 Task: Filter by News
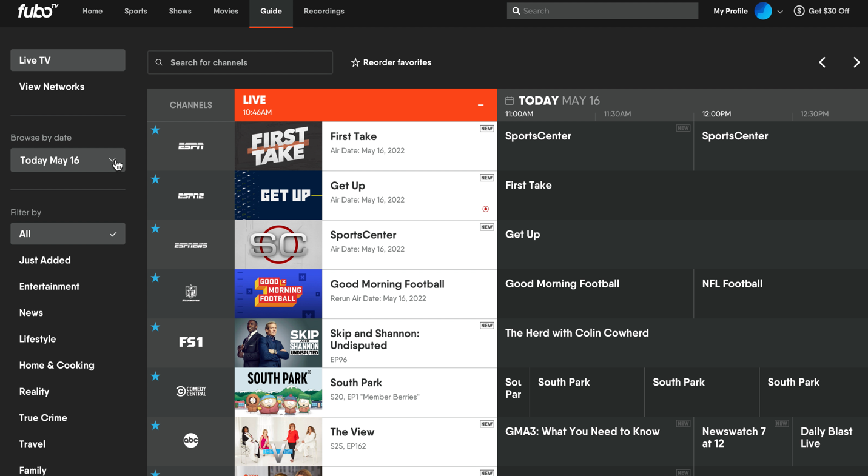pyautogui.click(x=31, y=313)
